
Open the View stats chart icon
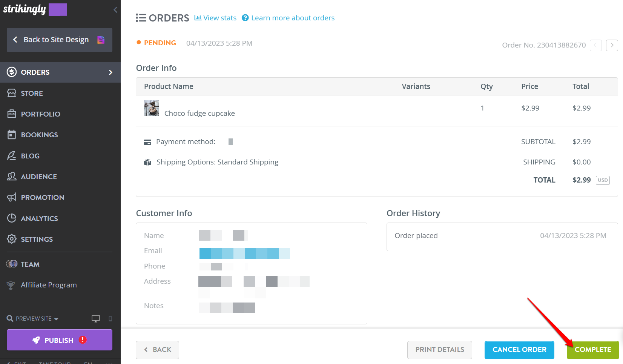(198, 18)
